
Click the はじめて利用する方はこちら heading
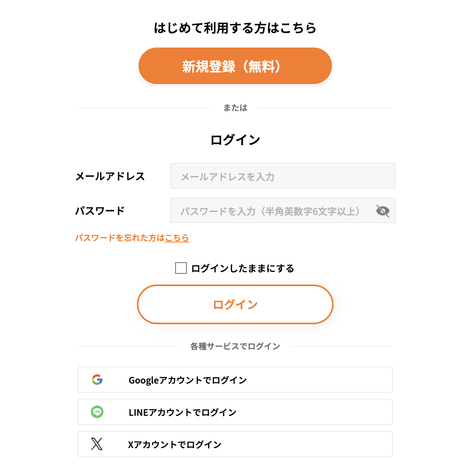coord(235,28)
